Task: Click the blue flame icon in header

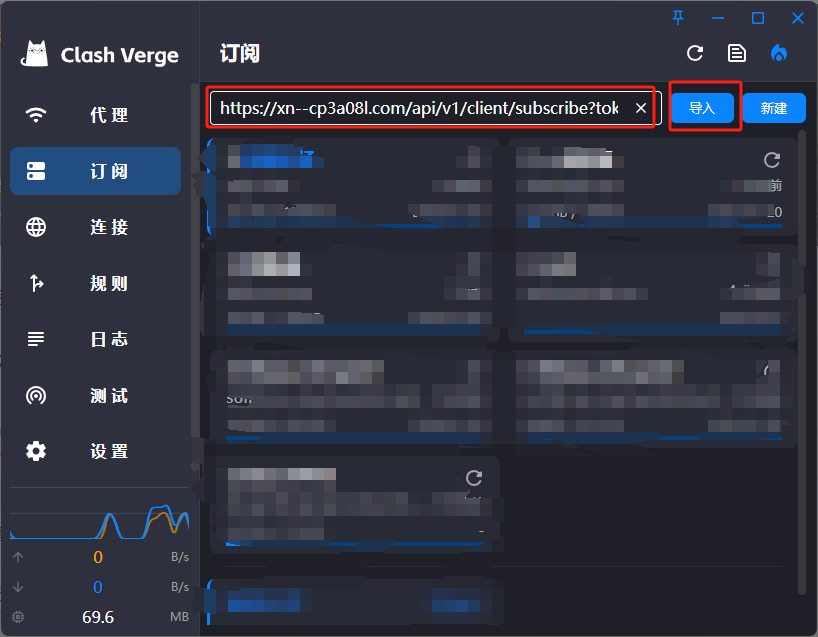Action: (779, 53)
